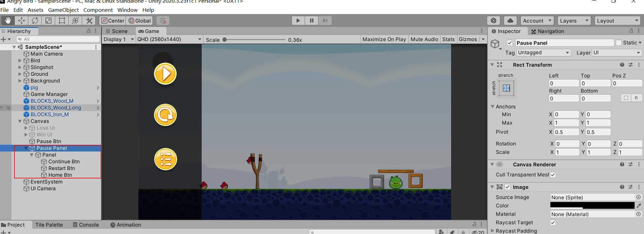644x234 pixels.
Task: Open the Tag Untagged dropdown
Action: pos(544,53)
